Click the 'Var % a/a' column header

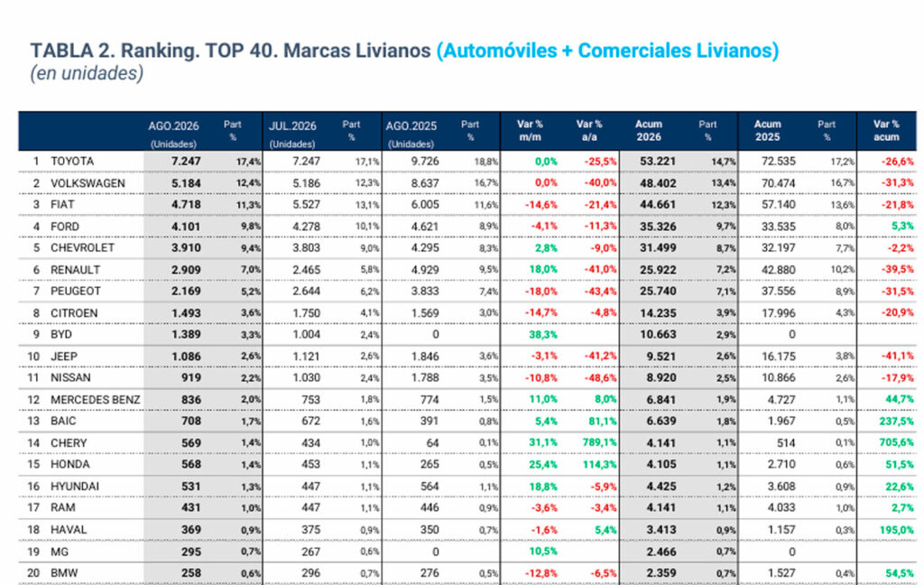(588, 130)
